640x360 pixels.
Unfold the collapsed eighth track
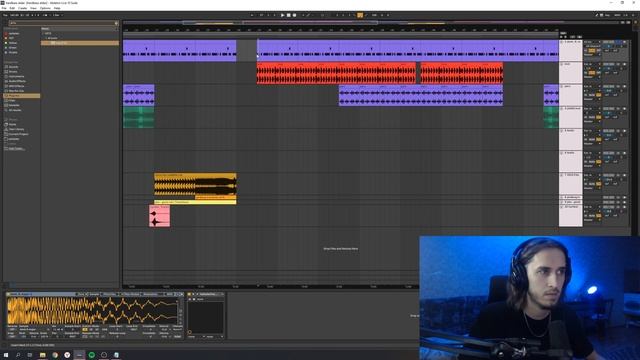pos(562,198)
